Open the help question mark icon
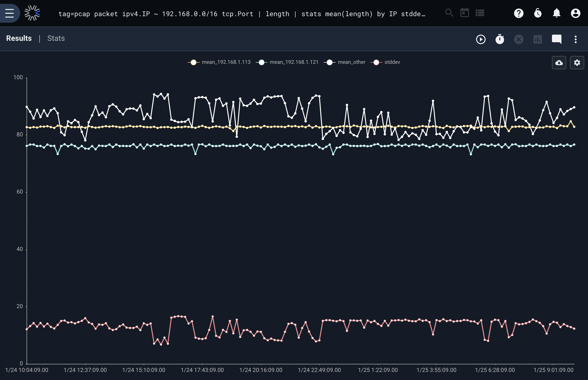Viewport: 588px width, 380px height. pyautogui.click(x=519, y=13)
